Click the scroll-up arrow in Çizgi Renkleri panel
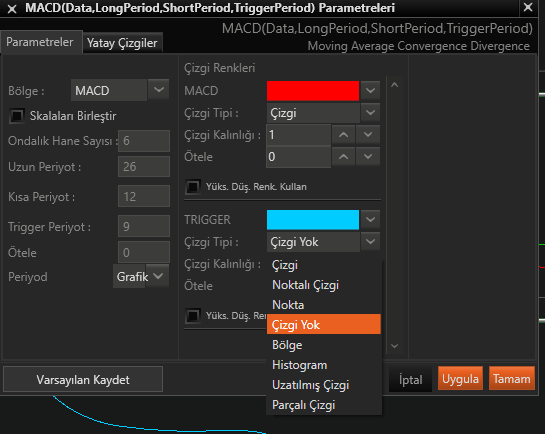The image size is (545, 434). click(394, 85)
